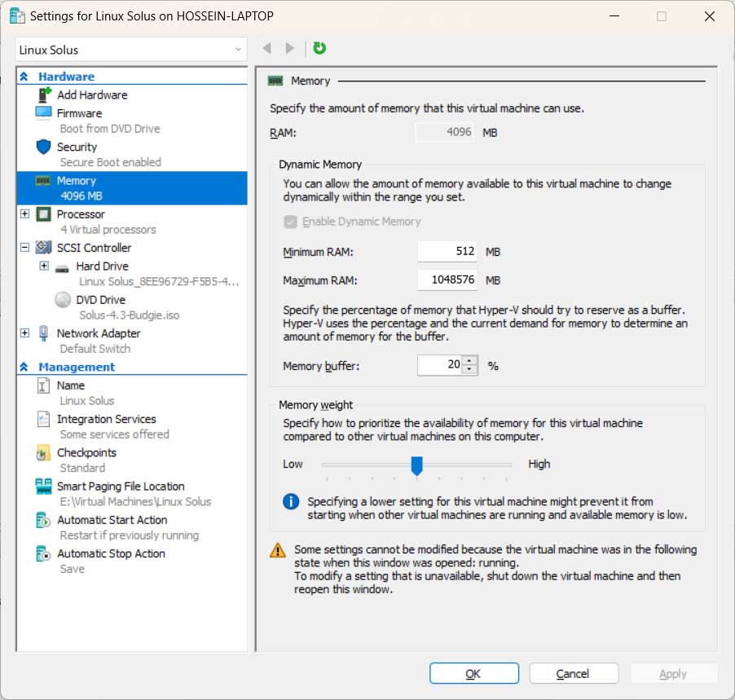Click the Firmware monitor icon
Screen dimensions: 735x700
[x=43, y=113]
